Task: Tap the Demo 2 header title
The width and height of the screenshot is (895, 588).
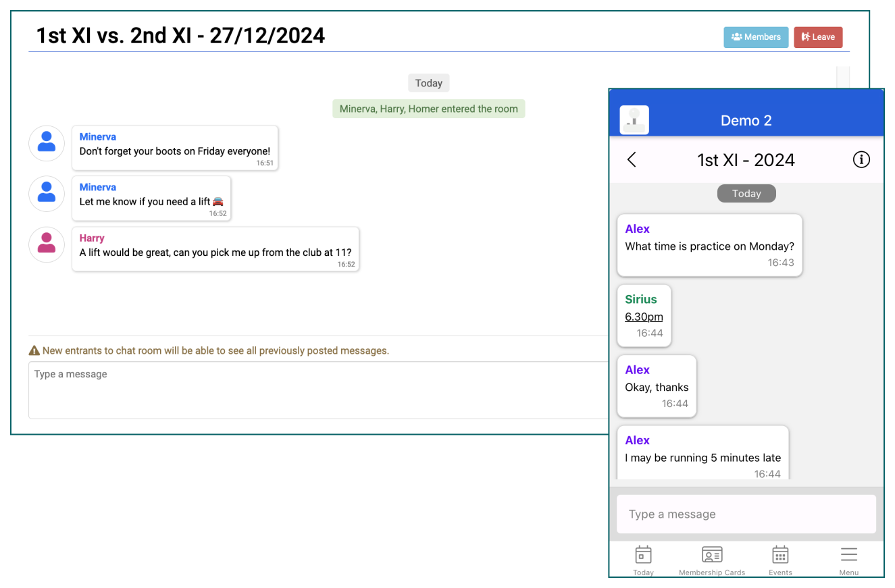Action: tap(746, 120)
